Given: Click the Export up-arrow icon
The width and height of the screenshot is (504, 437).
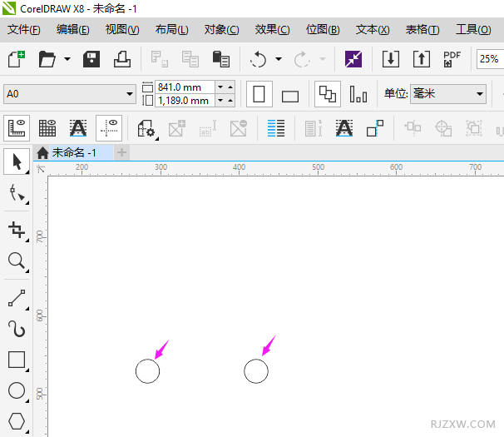Looking at the screenshot, I should click(x=422, y=59).
